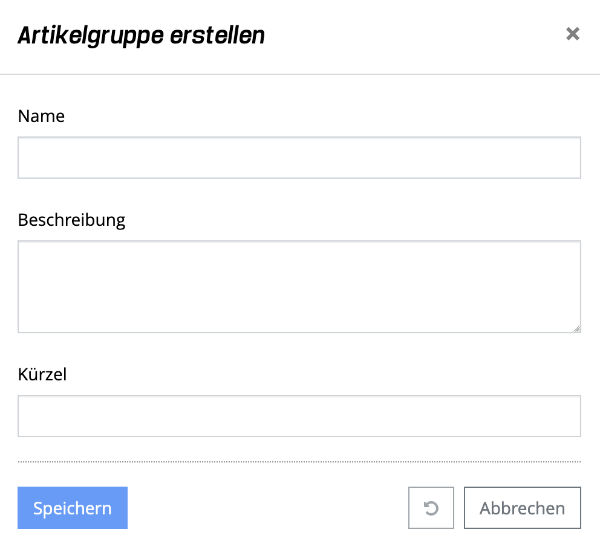Image resolution: width=600 pixels, height=547 pixels.
Task: Click the Speichern button
Action: [73, 508]
